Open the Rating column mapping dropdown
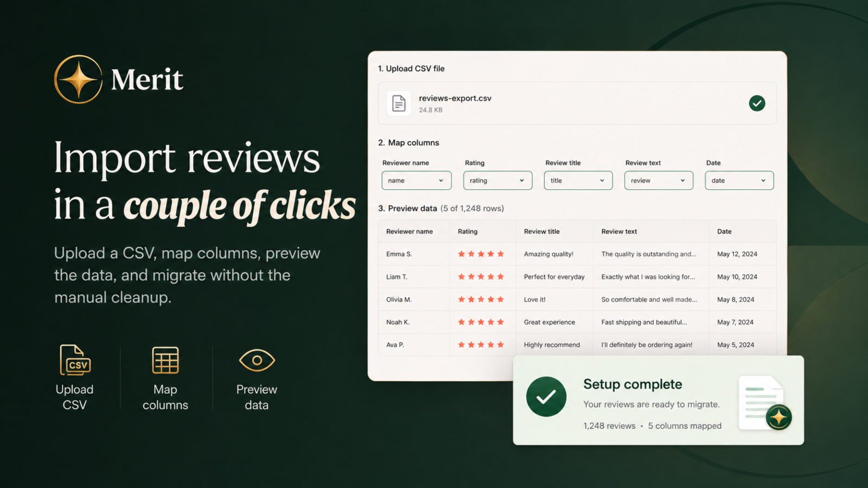Screen dimensions: 868x488 497,181
